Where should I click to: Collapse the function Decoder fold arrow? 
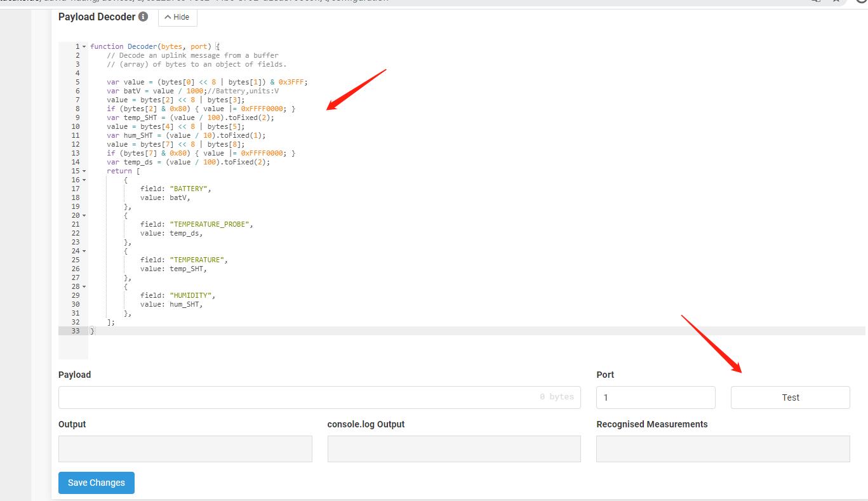[x=84, y=46]
